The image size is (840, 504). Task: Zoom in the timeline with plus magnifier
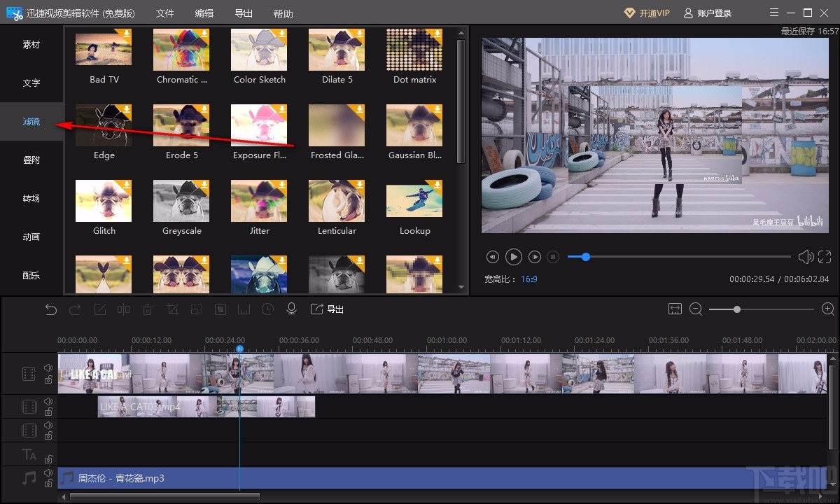pyautogui.click(x=828, y=309)
